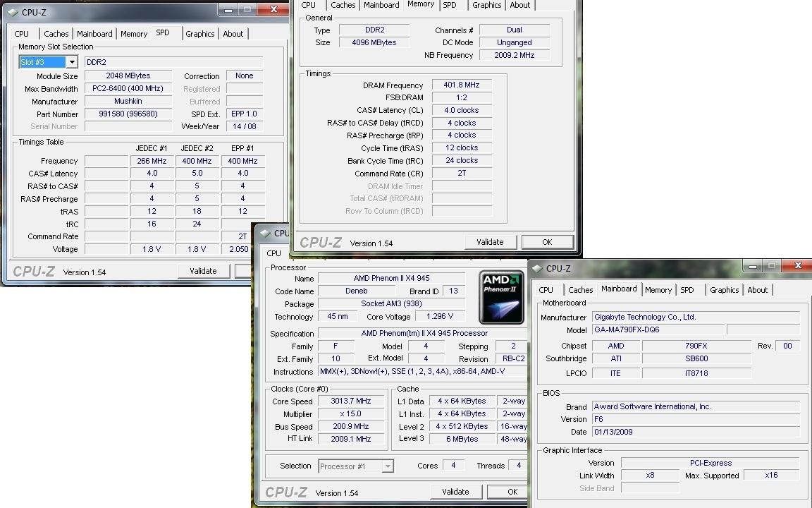Click the BIOS date 01/13/2009 field
Image resolution: width=812 pixels, height=508 pixels.
pyautogui.click(x=696, y=432)
